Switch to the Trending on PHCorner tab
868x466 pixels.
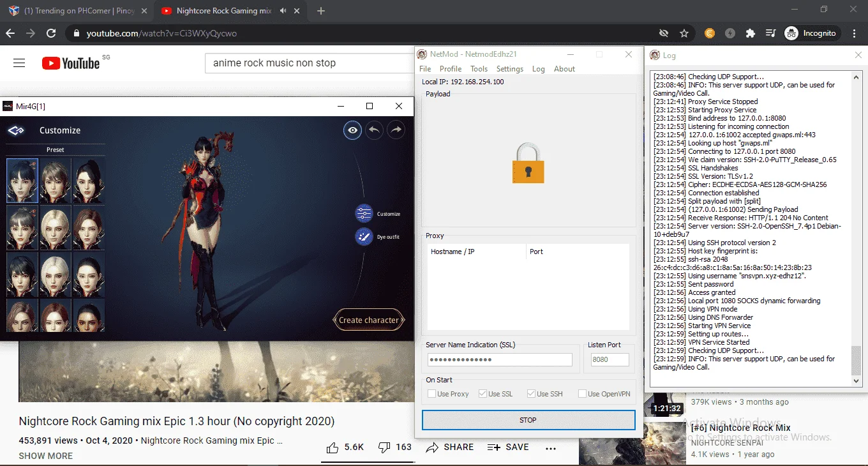click(x=77, y=11)
